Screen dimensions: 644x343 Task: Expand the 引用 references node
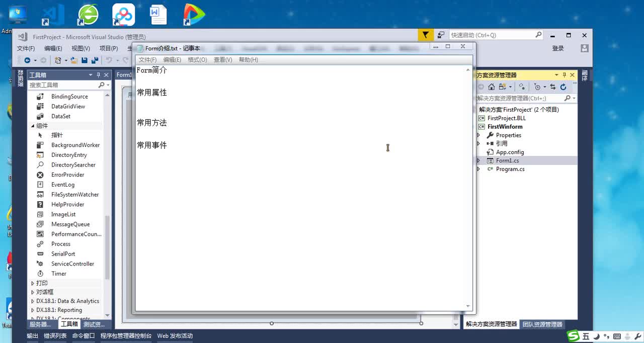pyautogui.click(x=478, y=144)
